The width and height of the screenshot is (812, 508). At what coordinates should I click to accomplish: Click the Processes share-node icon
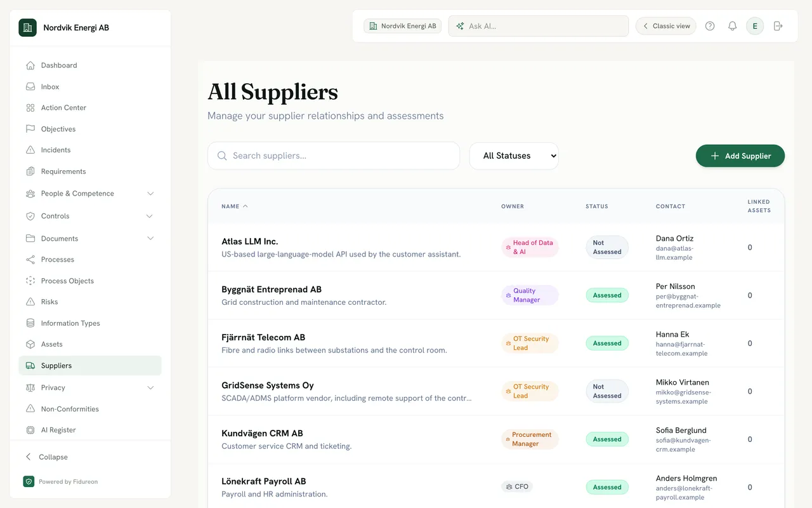click(x=30, y=260)
